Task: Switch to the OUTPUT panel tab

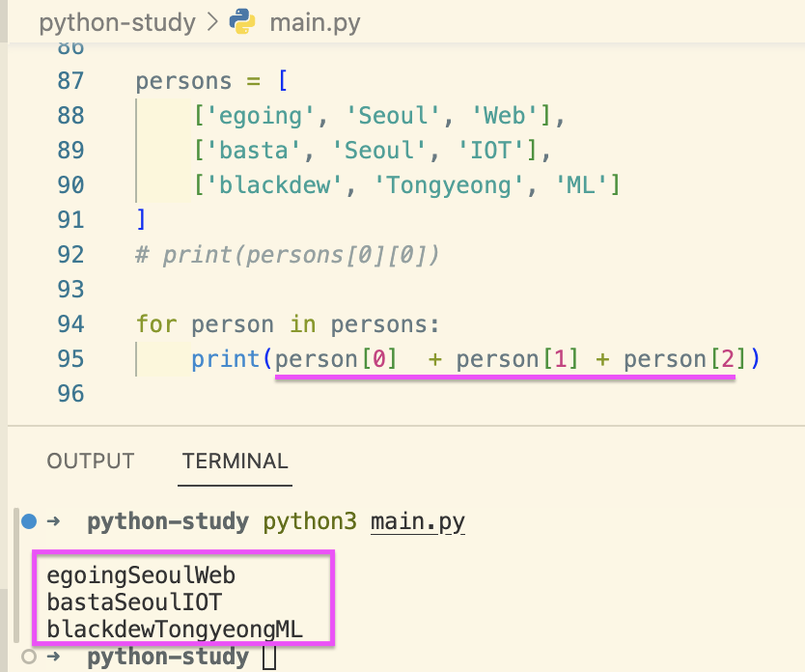Action: [91, 461]
